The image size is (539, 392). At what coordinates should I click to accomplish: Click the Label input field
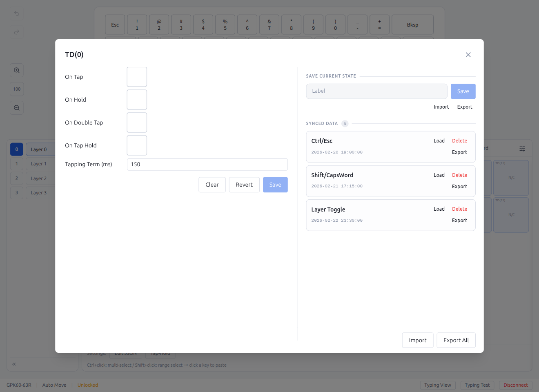[376, 91]
